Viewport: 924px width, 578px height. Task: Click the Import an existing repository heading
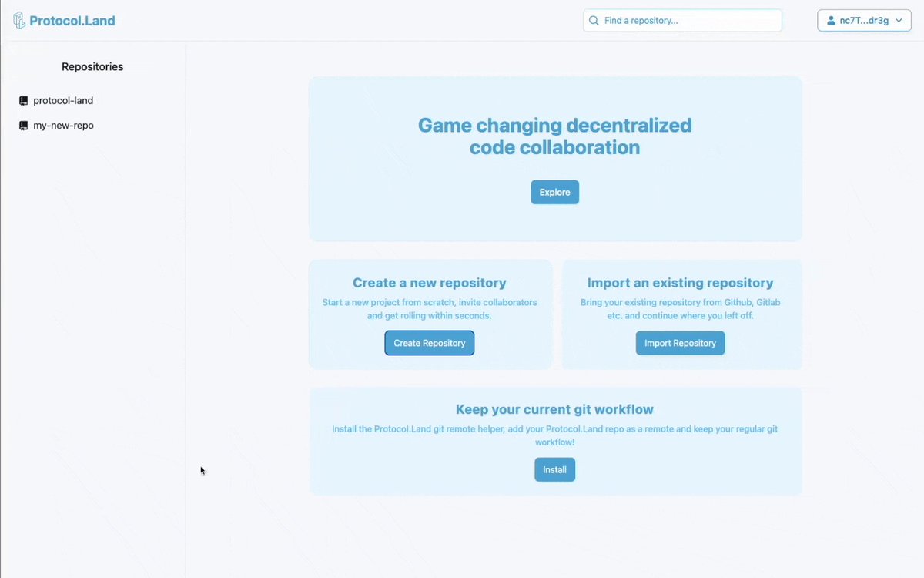(680, 283)
